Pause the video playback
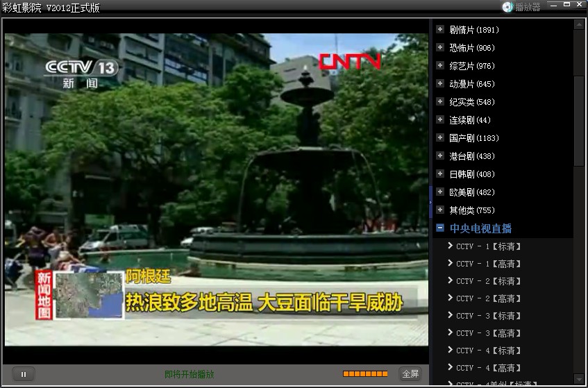 coord(23,374)
